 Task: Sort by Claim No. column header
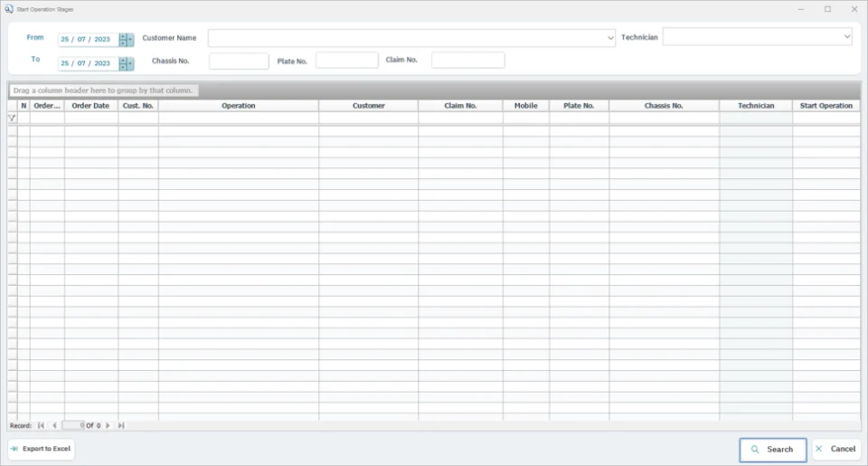(x=460, y=105)
